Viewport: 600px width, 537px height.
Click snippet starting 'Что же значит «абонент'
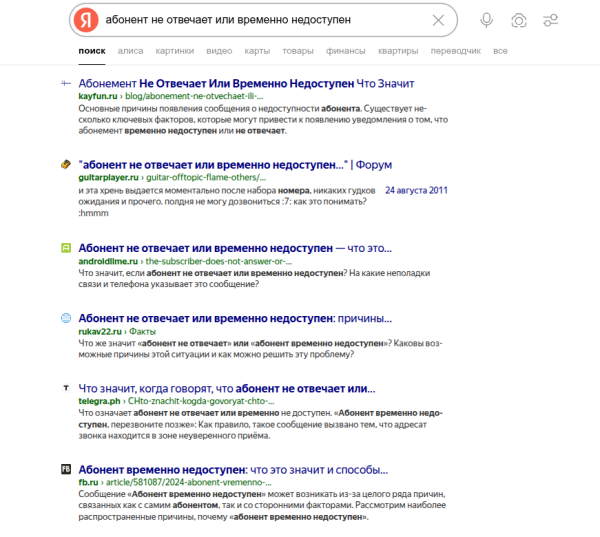(x=261, y=349)
